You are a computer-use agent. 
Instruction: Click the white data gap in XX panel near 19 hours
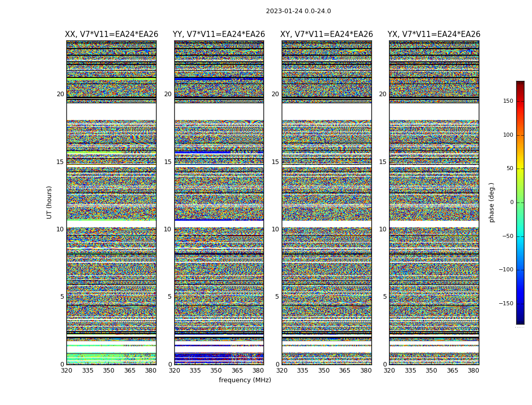[x=111, y=111]
